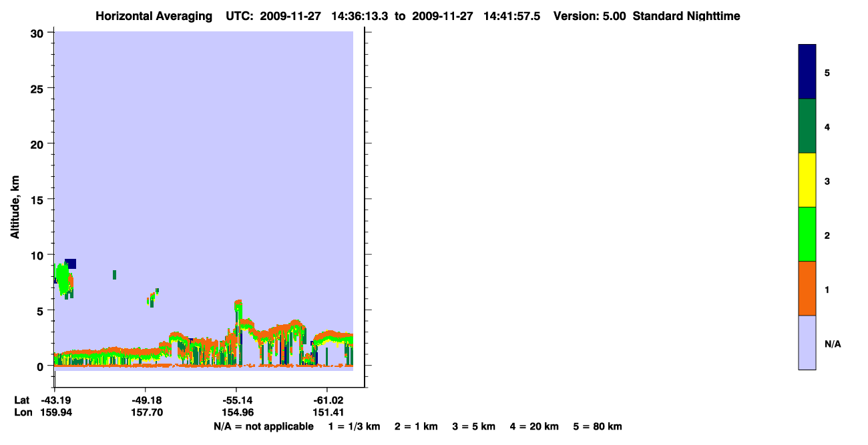Click the color bar label 'N/A'
This screenshot has height=445, width=868.
click(833, 344)
